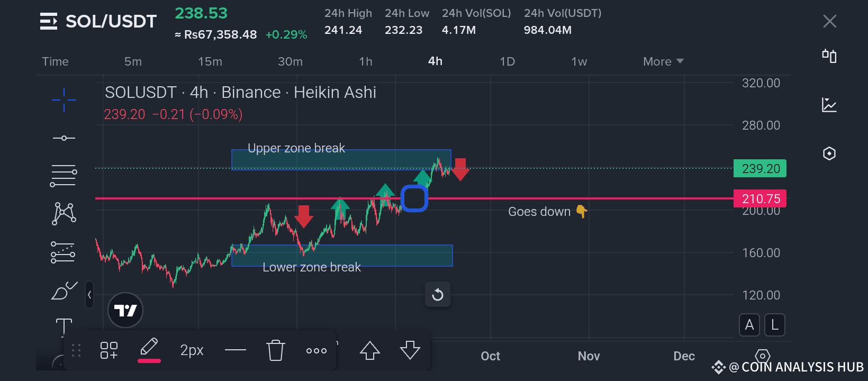
Task: Switch to the 15m timeframe
Action: tap(210, 61)
